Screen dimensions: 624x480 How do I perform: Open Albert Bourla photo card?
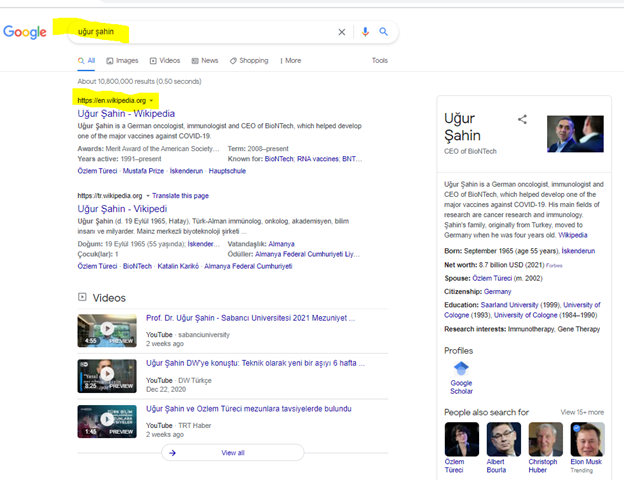click(503, 439)
